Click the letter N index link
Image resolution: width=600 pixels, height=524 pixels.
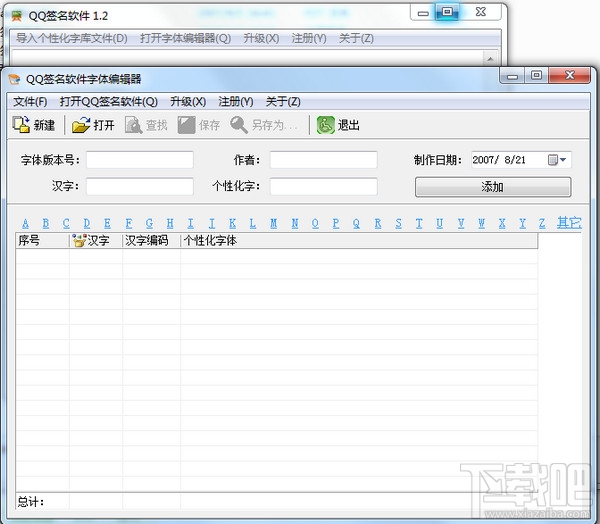[295, 223]
